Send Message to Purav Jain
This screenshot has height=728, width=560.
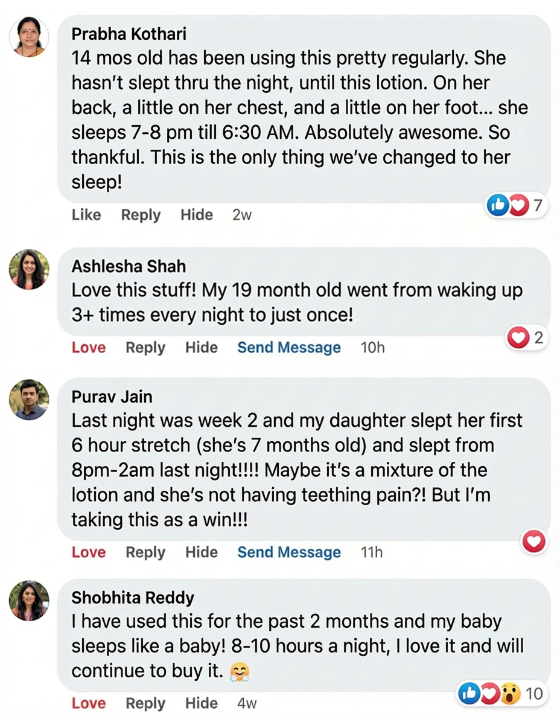[x=289, y=552]
